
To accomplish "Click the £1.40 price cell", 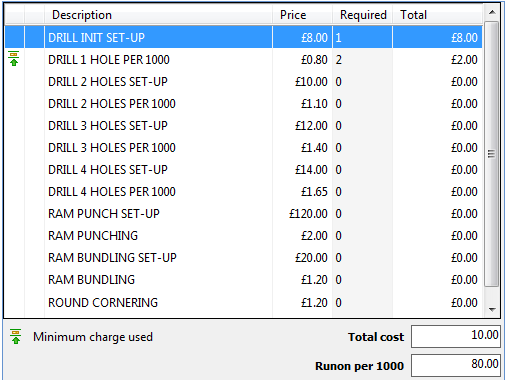I will coord(302,148).
